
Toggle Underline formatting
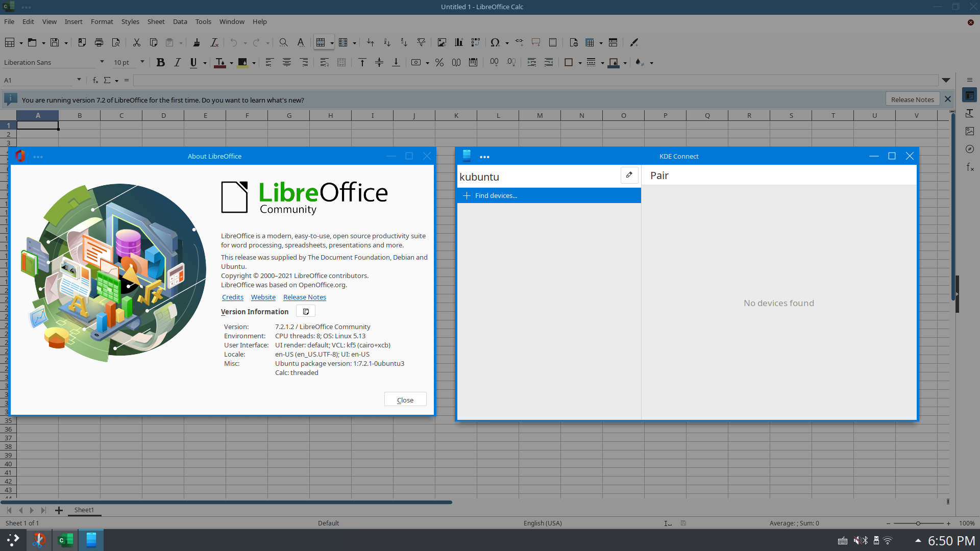(x=193, y=63)
